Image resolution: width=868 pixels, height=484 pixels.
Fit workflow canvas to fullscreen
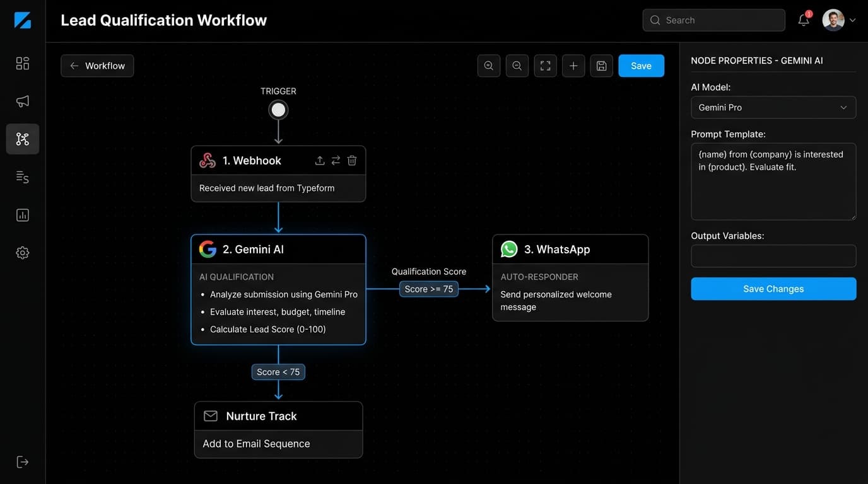point(546,66)
